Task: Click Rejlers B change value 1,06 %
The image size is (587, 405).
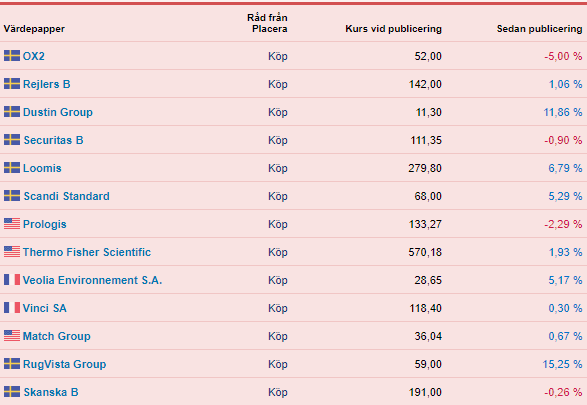Action: 565,84
